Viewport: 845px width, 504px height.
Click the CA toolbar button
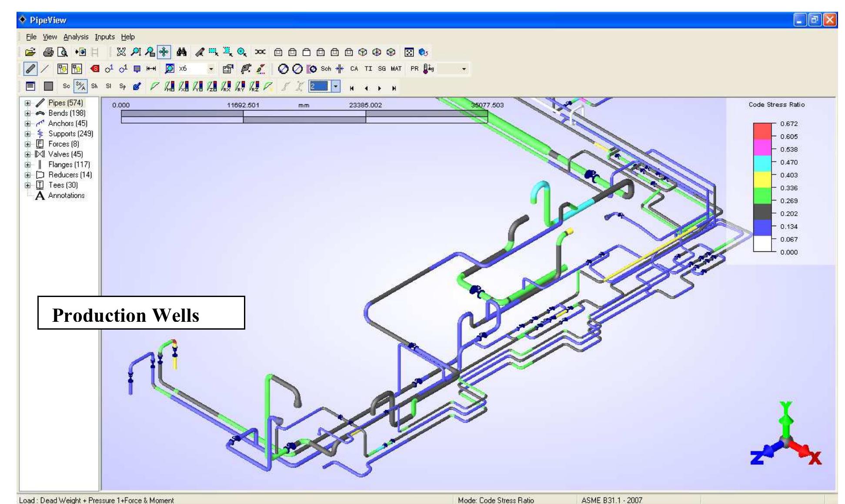pos(354,69)
